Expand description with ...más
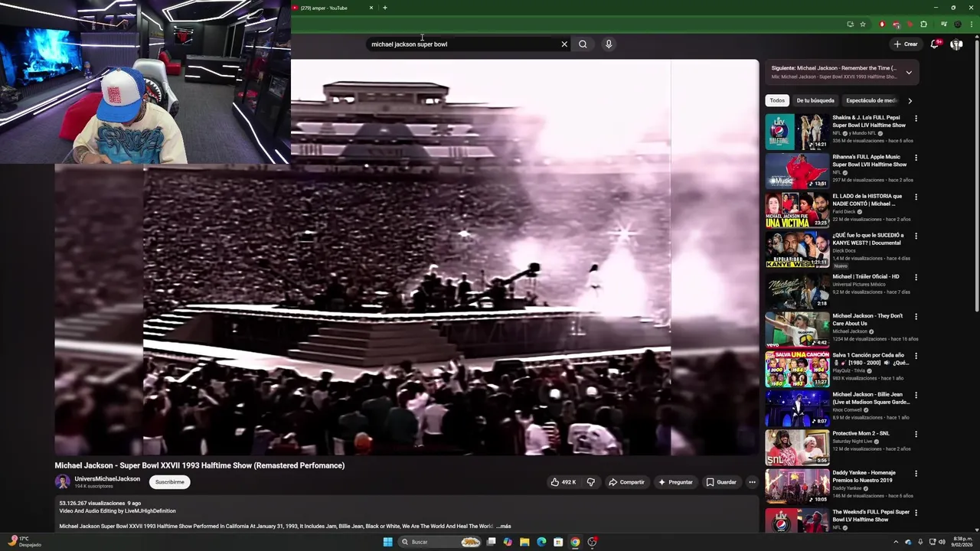 pos(504,527)
